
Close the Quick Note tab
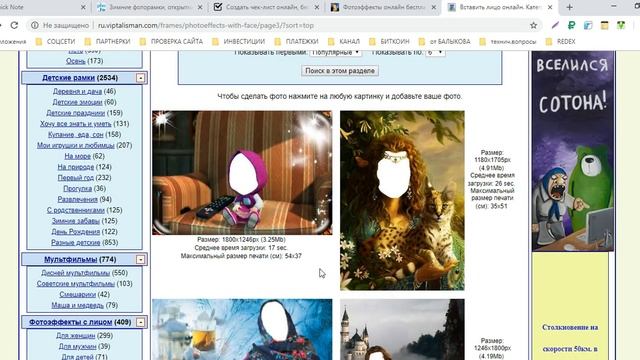[83, 7]
